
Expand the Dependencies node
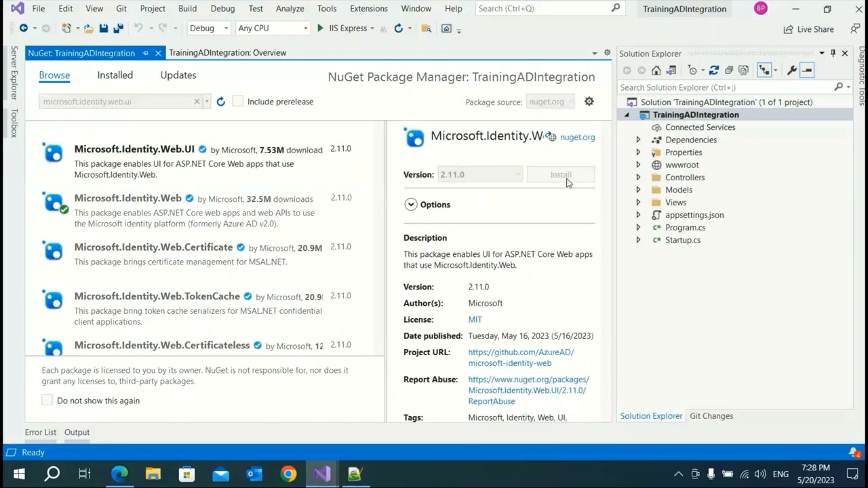(x=638, y=140)
